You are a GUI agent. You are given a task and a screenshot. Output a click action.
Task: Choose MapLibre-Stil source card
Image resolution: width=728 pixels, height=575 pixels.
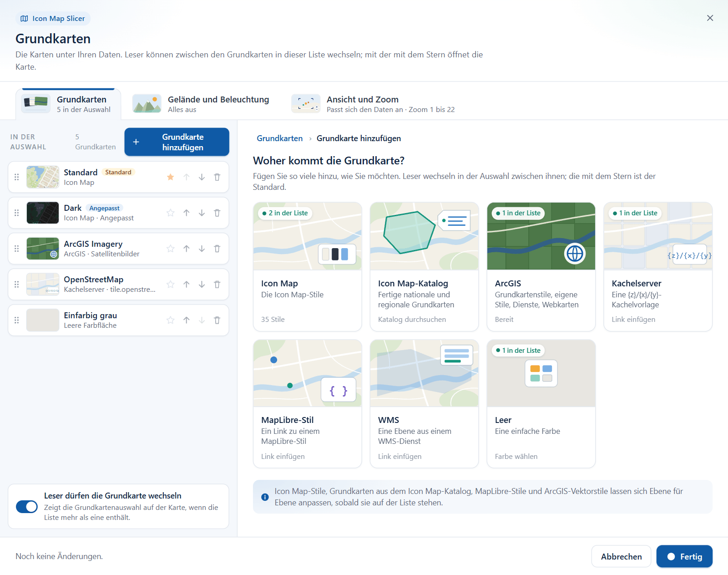308,404
